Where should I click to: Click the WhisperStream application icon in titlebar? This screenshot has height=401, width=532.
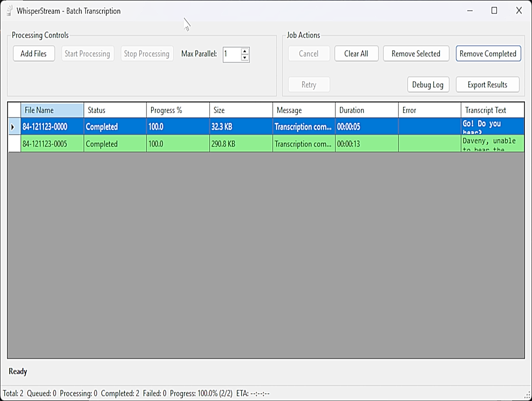pyautogui.click(x=9, y=11)
